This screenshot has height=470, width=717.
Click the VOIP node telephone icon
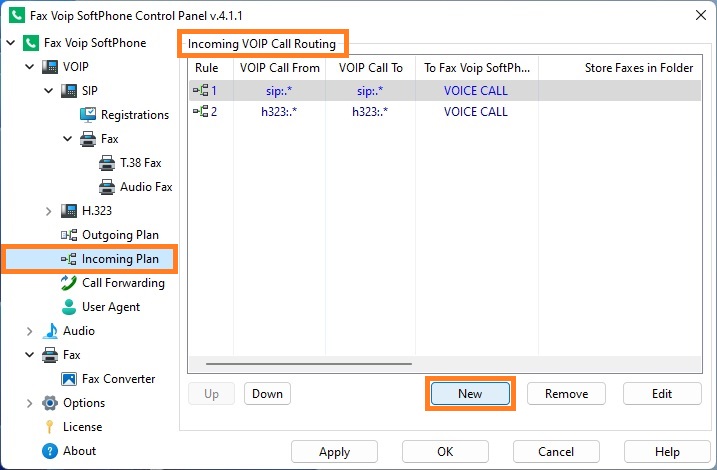click(x=50, y=67)
